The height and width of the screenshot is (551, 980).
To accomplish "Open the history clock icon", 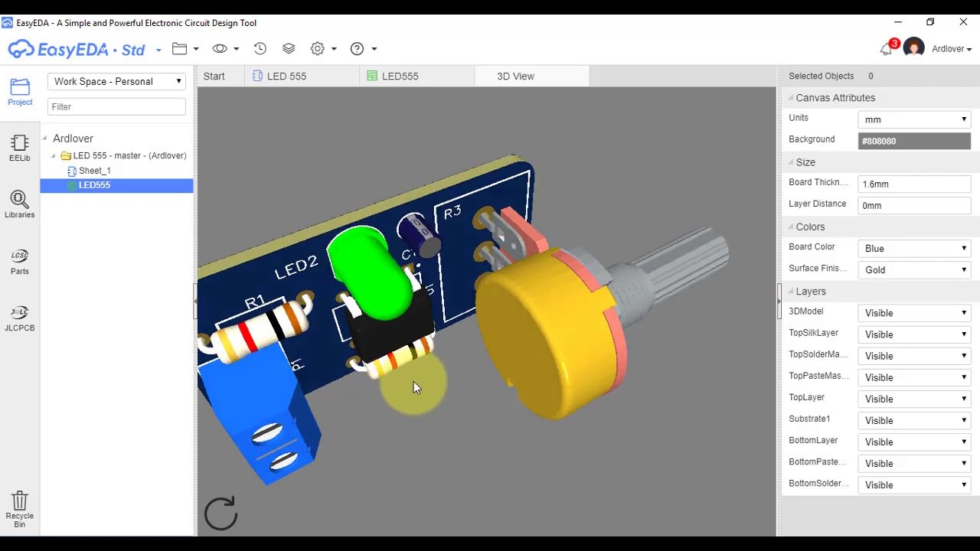I will point(260,48).
